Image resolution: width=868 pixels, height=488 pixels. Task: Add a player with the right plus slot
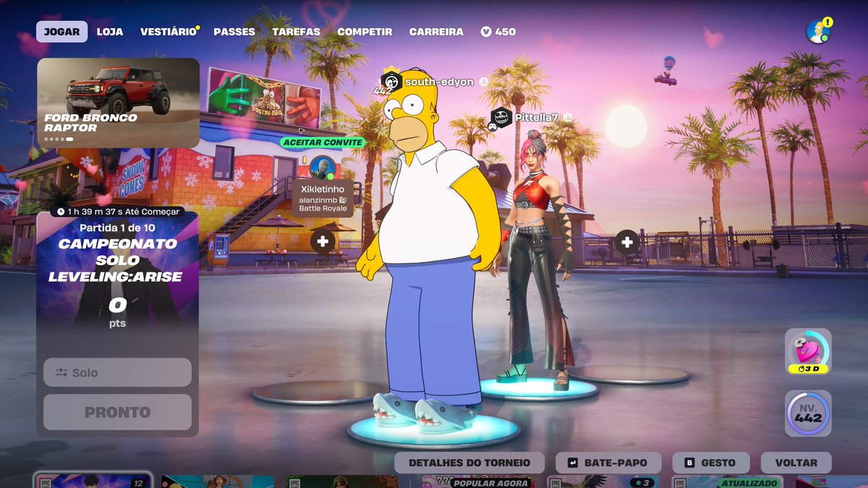coord(627,241)
